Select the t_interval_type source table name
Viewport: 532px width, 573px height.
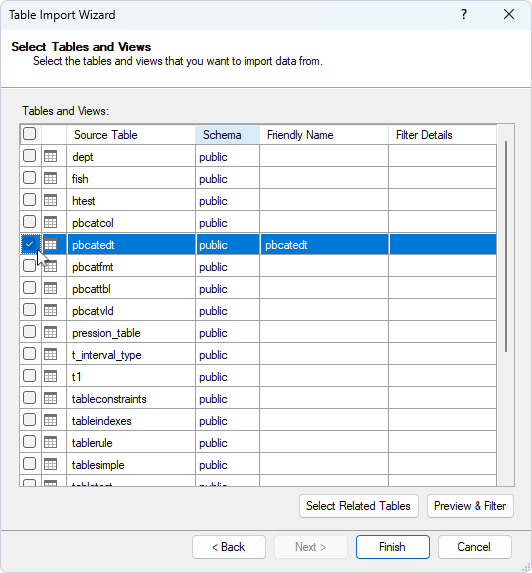pos(106,355)
